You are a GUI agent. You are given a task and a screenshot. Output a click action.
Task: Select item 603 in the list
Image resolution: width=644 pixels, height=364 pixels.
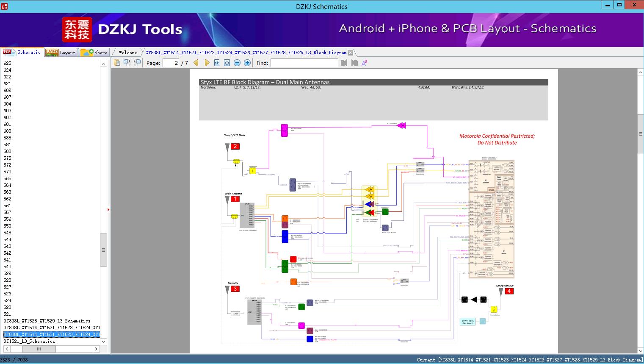(x=8, y=111)
